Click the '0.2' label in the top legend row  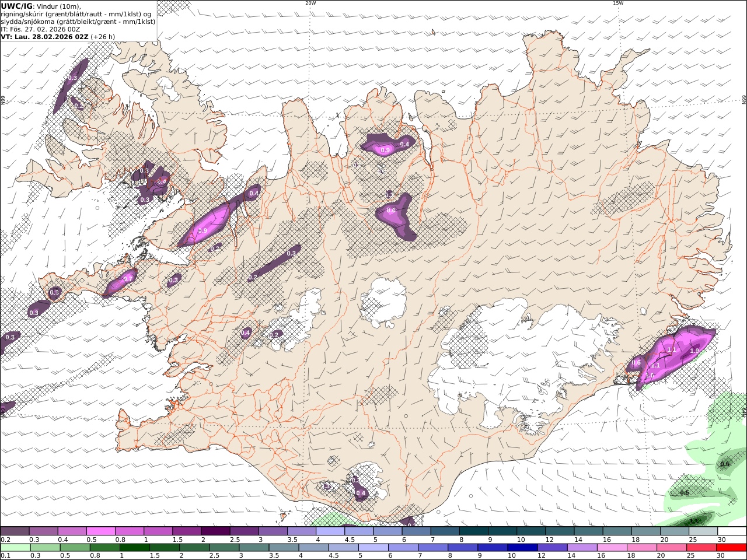pyautogui.click(x=5, y=540)
